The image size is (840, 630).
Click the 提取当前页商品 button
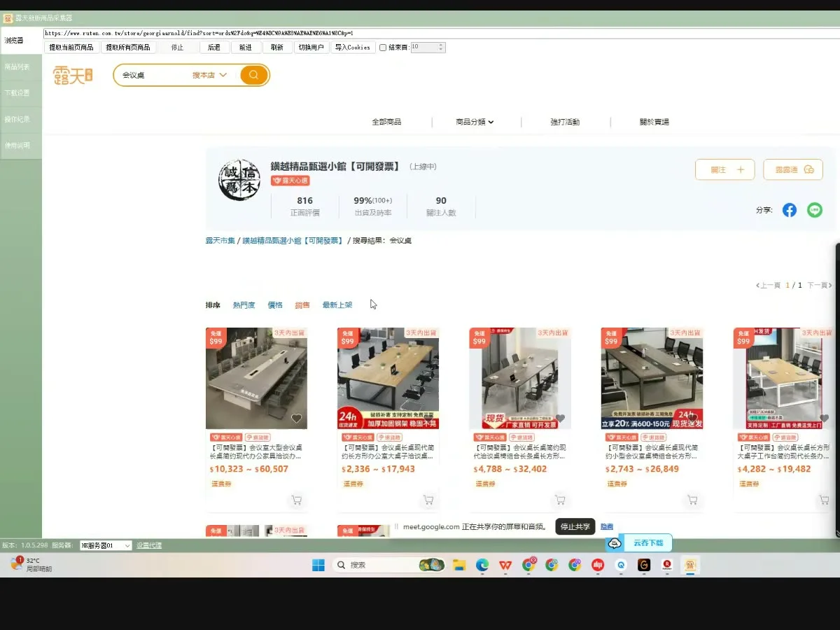(71, 48)
